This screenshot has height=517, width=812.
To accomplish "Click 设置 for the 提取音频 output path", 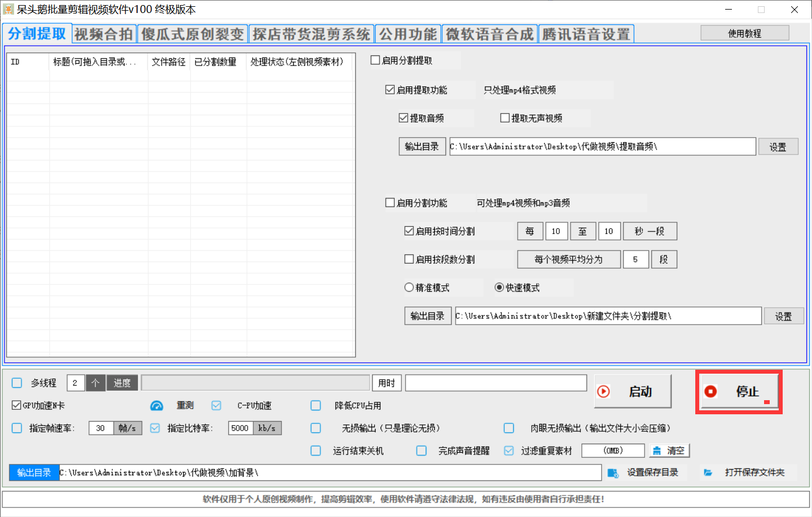I will coord(778,147).
